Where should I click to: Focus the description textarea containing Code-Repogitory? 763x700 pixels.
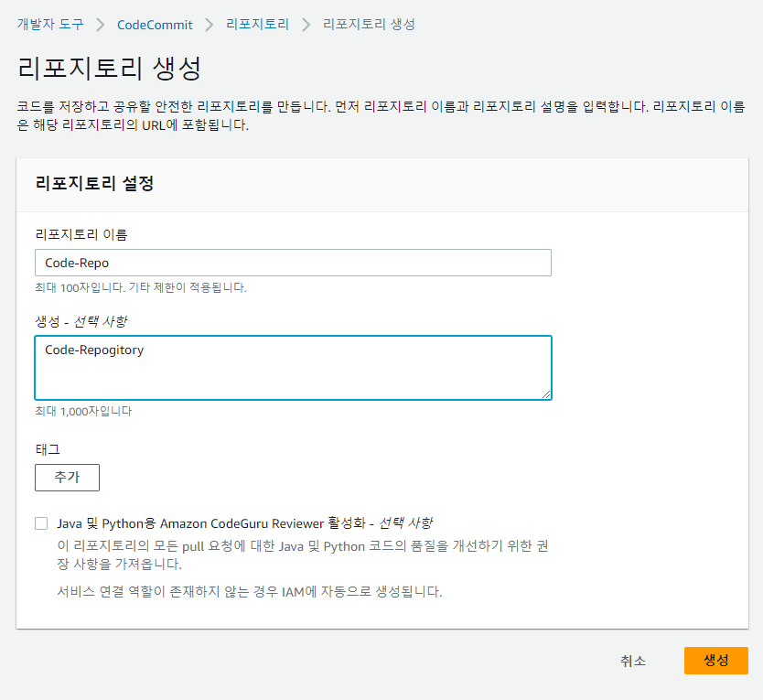pos(293,368)
